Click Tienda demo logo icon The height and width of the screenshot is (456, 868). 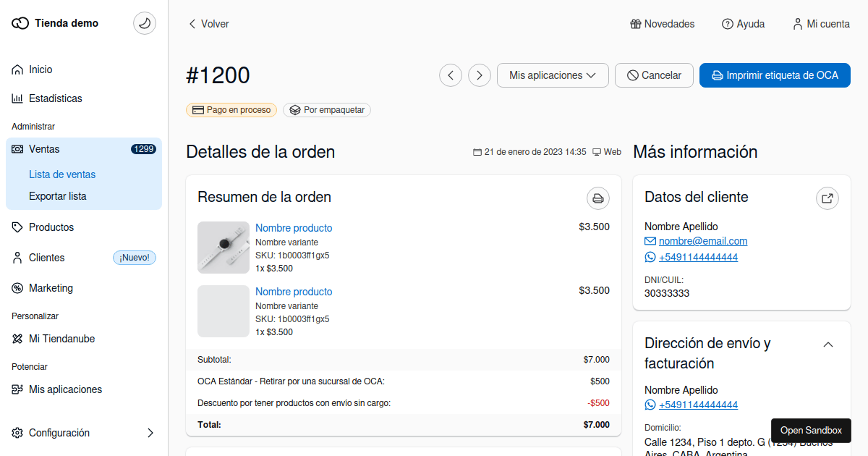point(20,23)
